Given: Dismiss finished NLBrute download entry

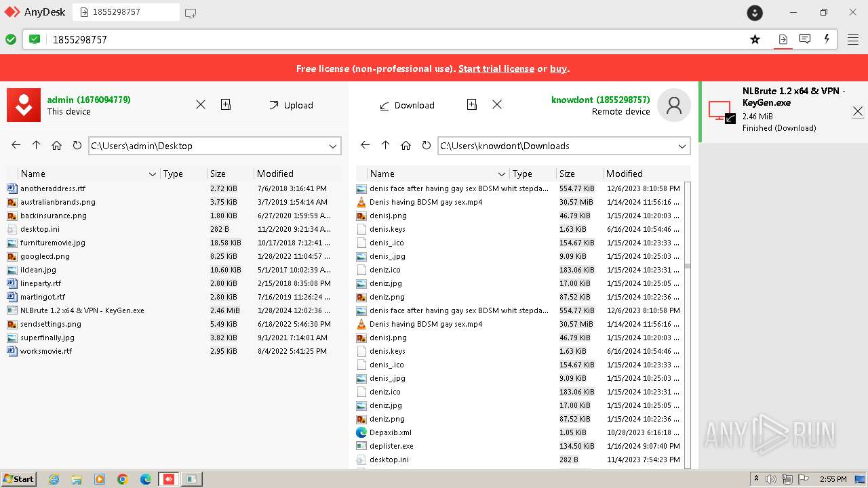Looking at the screenshot, I should click(x=858, y=111).
